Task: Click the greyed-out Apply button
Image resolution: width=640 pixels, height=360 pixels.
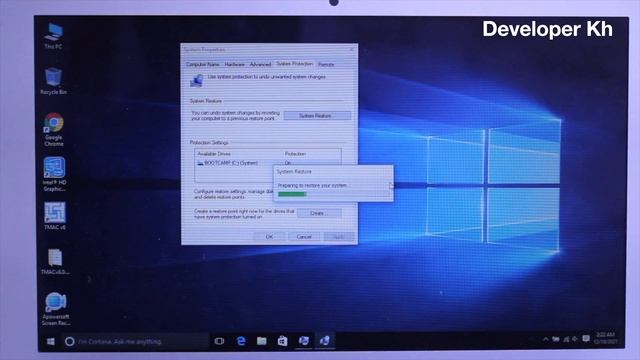Action: (x=339, y=237)
